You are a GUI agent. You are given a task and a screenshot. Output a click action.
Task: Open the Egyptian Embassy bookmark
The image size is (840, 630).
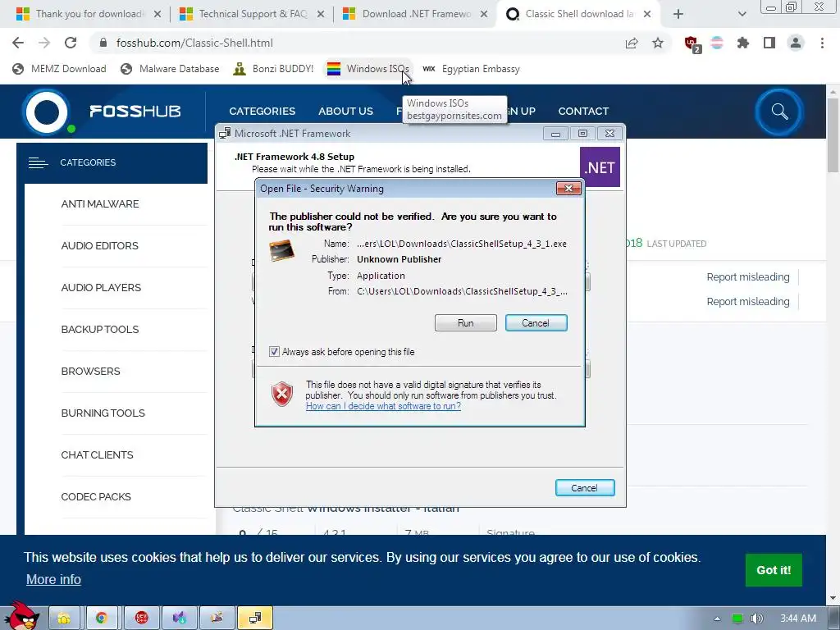472,69
